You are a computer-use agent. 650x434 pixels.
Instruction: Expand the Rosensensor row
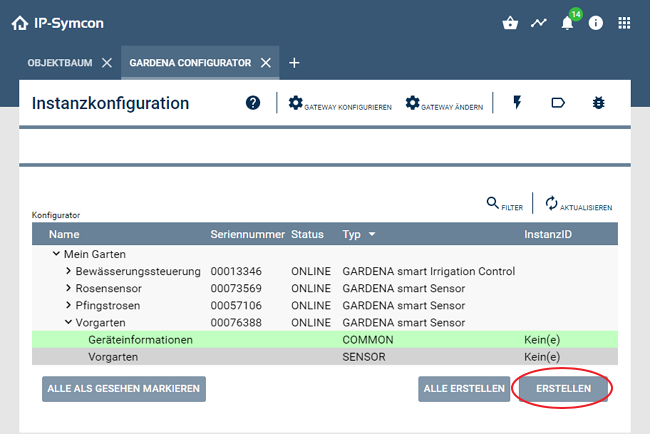pyautogui.click(x=68, y=289)
